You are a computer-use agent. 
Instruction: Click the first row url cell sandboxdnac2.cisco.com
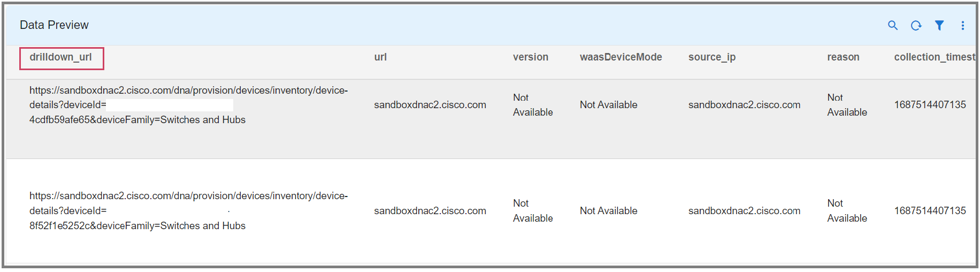click(x=430, y=105)
